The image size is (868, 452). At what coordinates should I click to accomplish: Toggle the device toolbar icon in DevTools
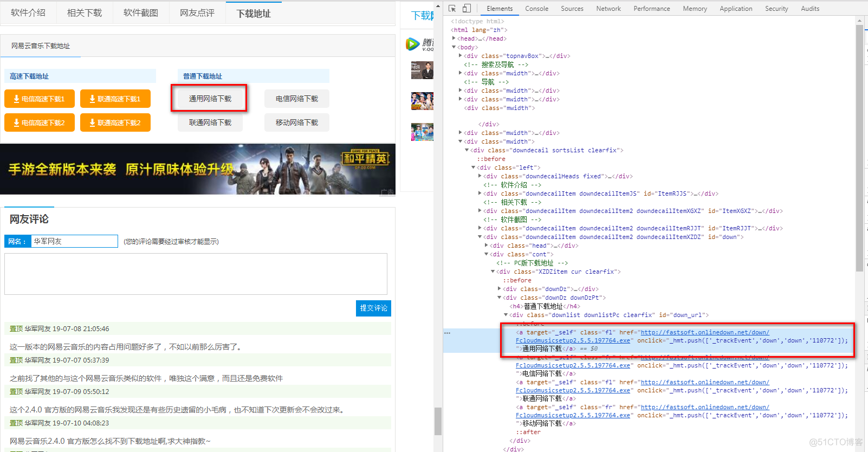pos(467,9)
